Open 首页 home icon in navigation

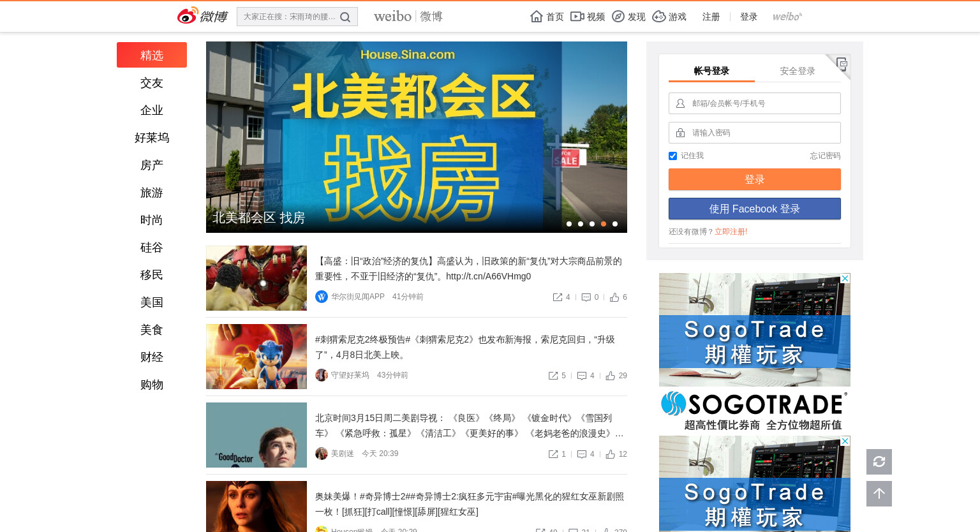pyautogui.click(x=537, y=17)
